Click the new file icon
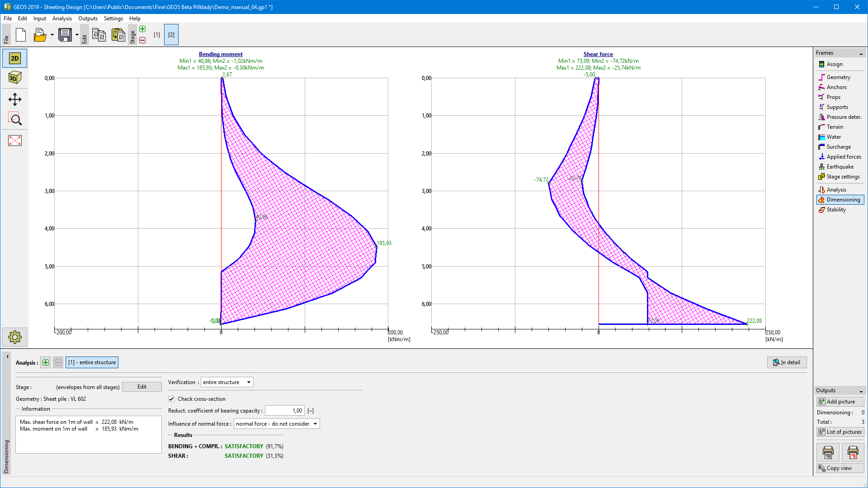The width and height of the screenshot is (868, 488). coord(21,35)
